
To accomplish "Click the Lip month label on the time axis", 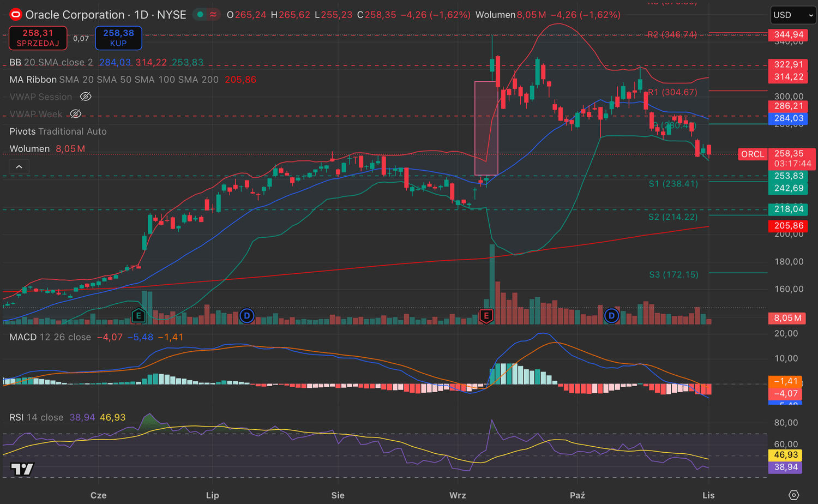I will (213, 495).
